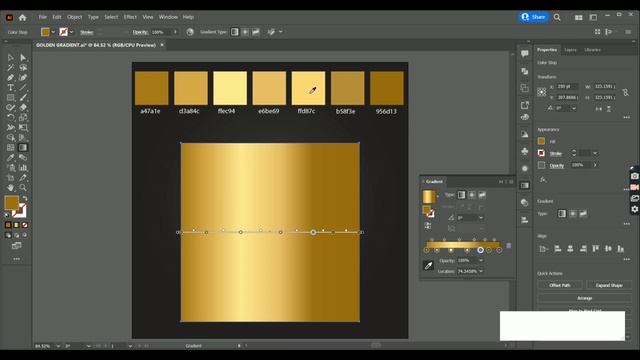The height and width of the screenshot is (360, 640).
Task: Choose Linear Gradient type in Gradient panel
Action: tap(461, 195)
